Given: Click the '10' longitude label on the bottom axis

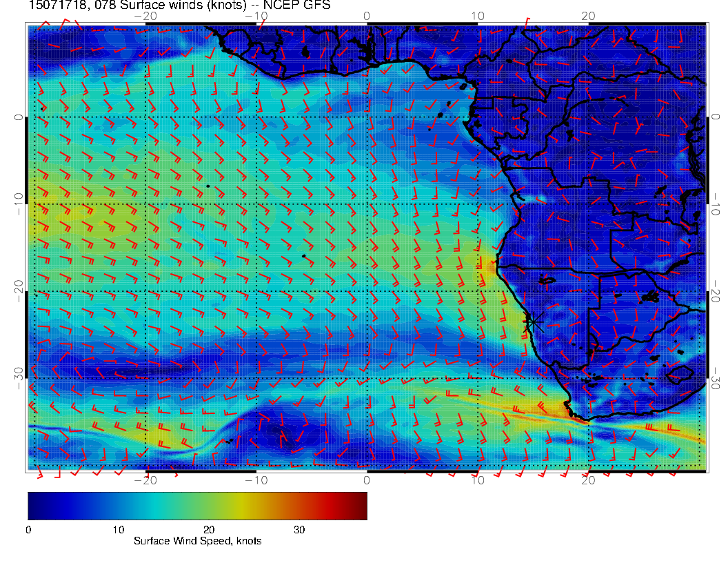Looking at the screenshot, I should (478, 480).
